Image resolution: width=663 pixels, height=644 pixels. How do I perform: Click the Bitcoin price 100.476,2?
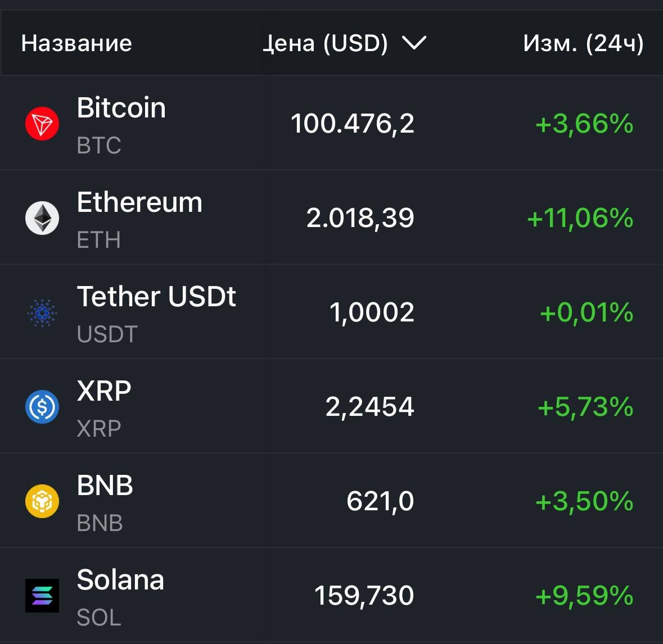(x=353, y=124)
